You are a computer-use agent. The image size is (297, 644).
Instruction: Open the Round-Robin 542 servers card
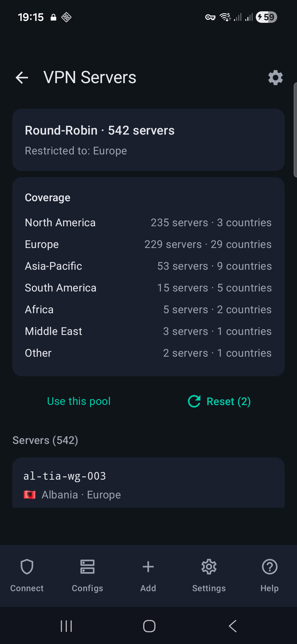(148, 140)
